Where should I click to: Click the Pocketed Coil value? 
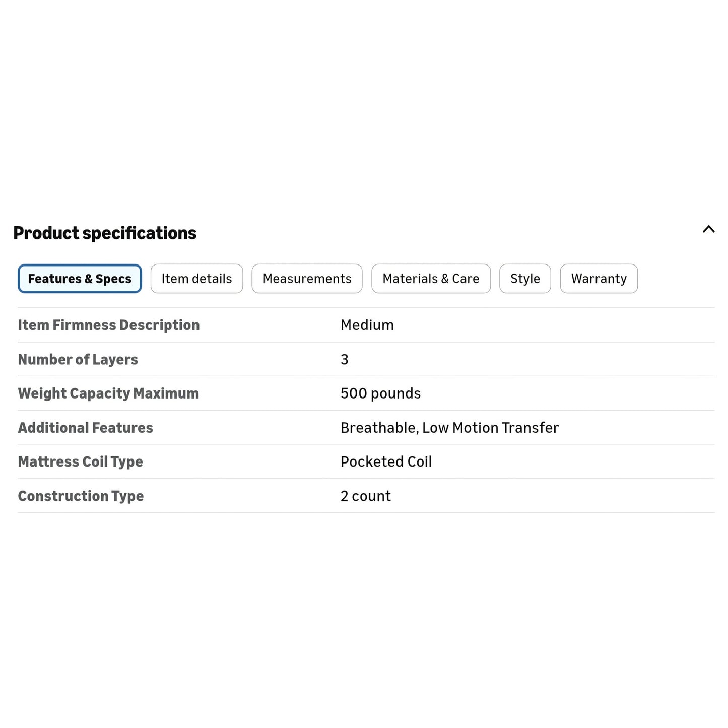click(x=386, y=461)
